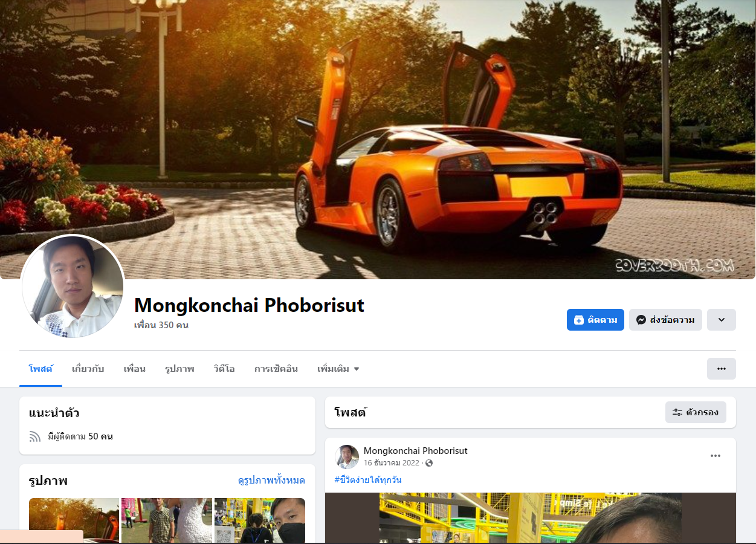Screen dimensions: 756x544
Task: Select the วิดีโอ (Videos) tab
Action: [x=224, y=369]
